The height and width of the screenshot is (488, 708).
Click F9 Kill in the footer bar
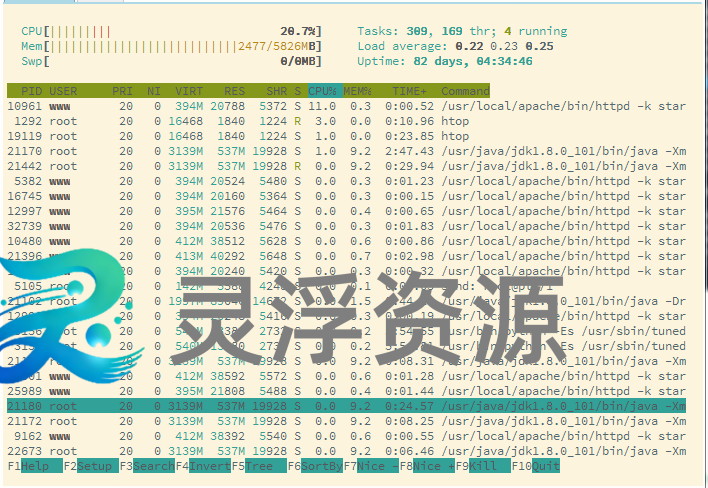pyautogui.click(x=483, y=466)
